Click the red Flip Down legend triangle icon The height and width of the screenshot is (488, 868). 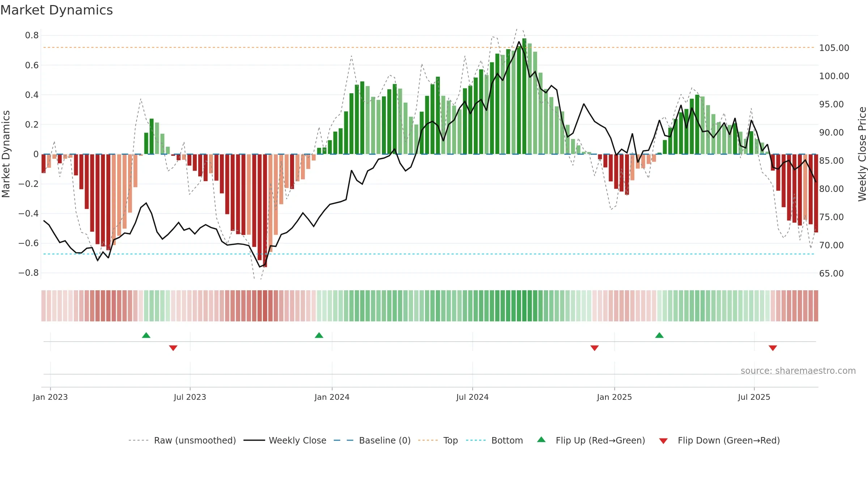pos(663,441)
